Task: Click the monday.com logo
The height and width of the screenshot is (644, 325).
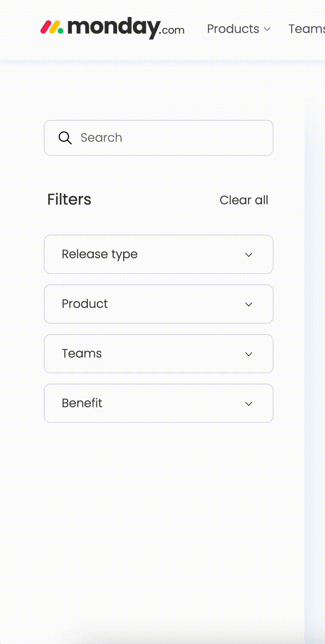Action: [x=112, y=27]
